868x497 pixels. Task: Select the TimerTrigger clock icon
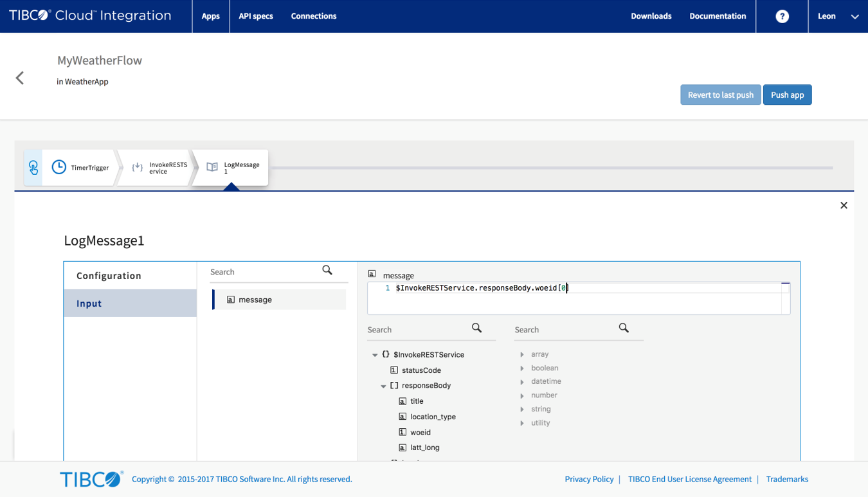tap(59, 167)
